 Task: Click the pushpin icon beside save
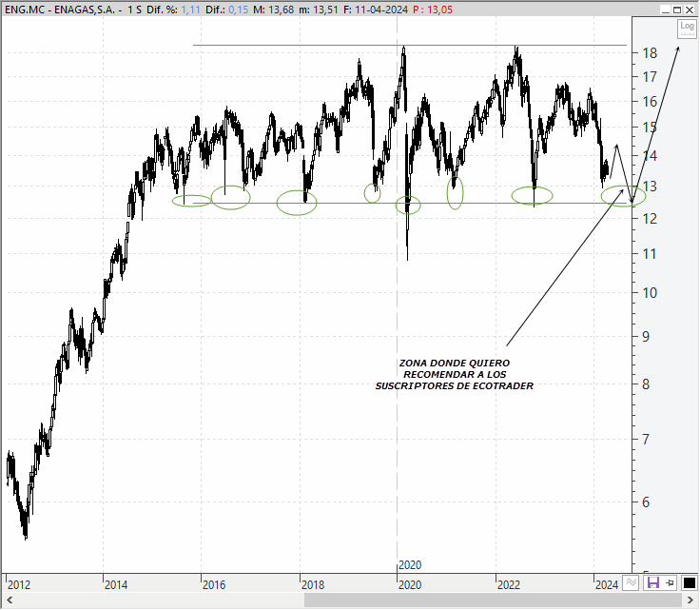pos(671,582)
